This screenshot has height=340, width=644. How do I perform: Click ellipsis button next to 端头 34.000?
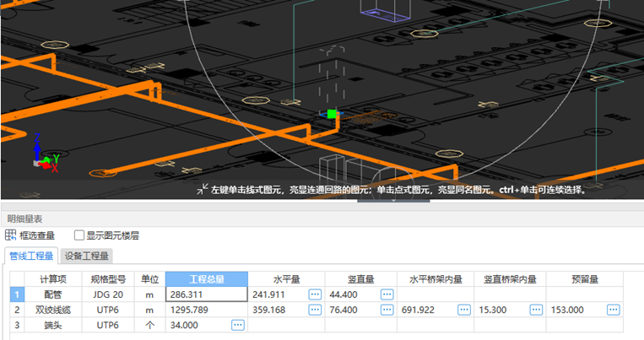238,325
